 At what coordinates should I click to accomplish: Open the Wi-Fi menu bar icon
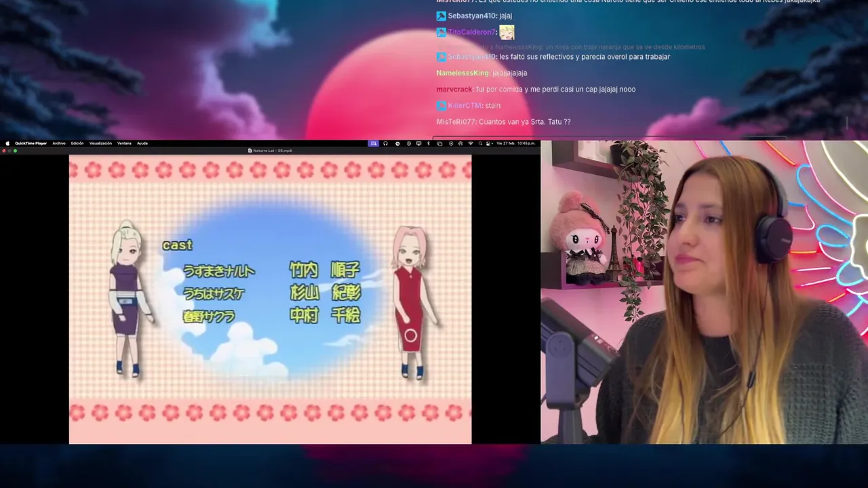[x=471, y=143]
